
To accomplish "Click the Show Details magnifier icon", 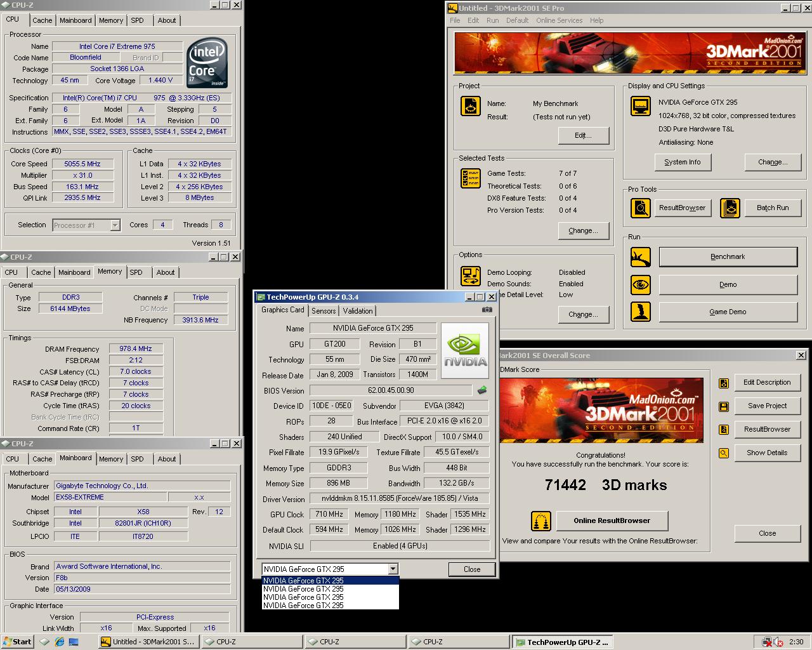I will pyautogui.click(x=723, y=453).
